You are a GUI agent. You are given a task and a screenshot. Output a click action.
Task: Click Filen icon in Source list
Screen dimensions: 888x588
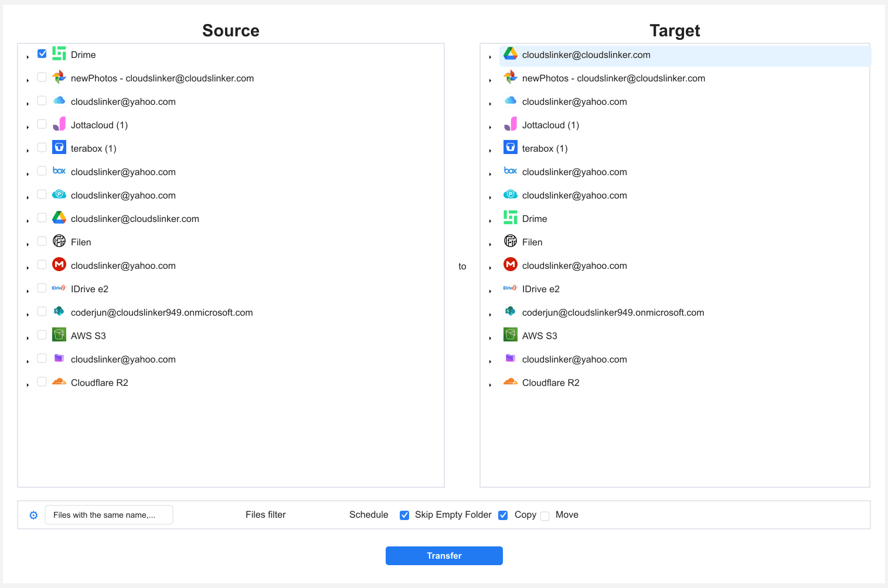coord(59,241)
